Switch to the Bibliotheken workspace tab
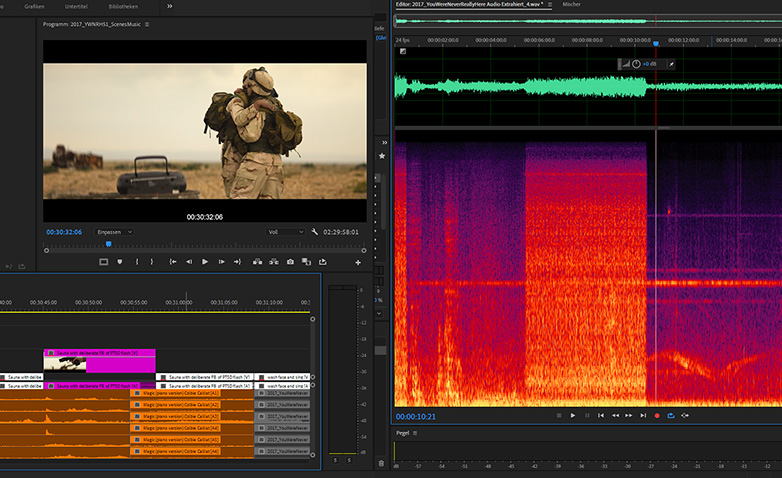The width and height of the screenshot is (782, 478). (x=123, y=6)
